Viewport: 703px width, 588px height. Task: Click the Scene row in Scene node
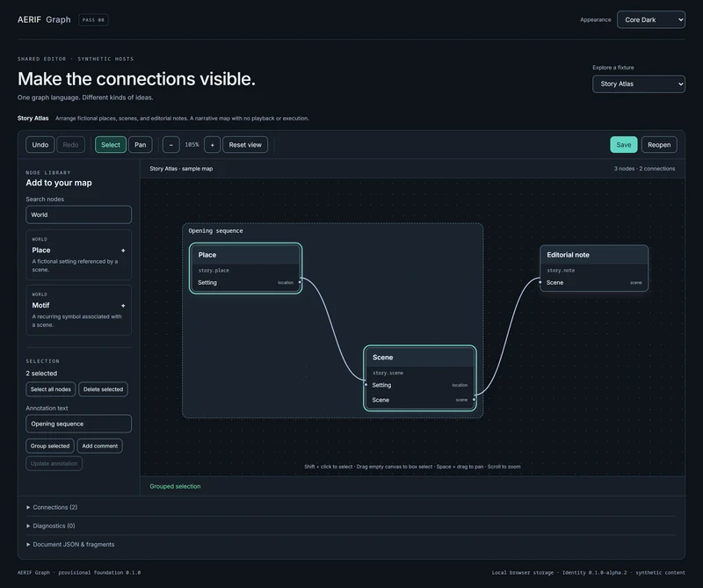tap(420, 400)
